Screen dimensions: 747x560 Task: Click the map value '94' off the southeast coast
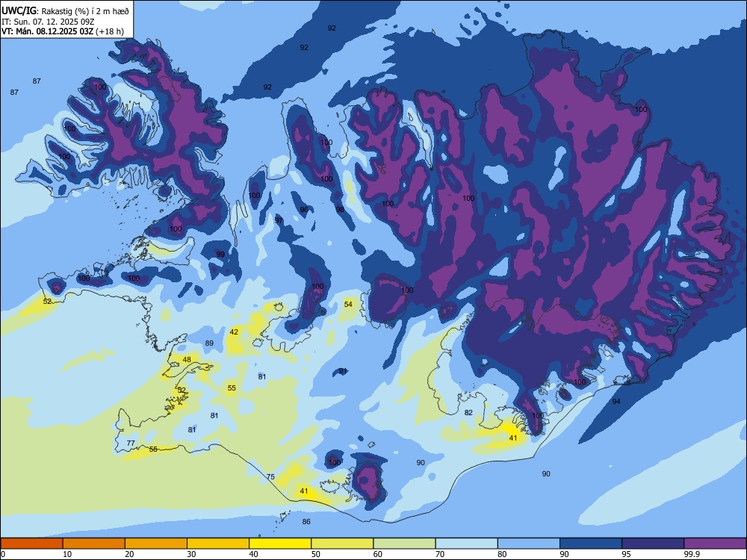coord(616,402)
